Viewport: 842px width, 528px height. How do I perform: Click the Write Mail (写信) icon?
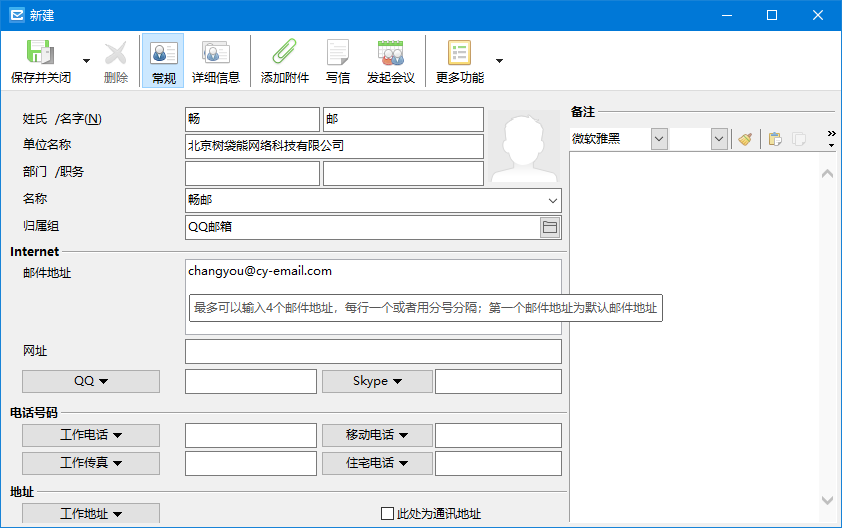[x=338, y=53]
